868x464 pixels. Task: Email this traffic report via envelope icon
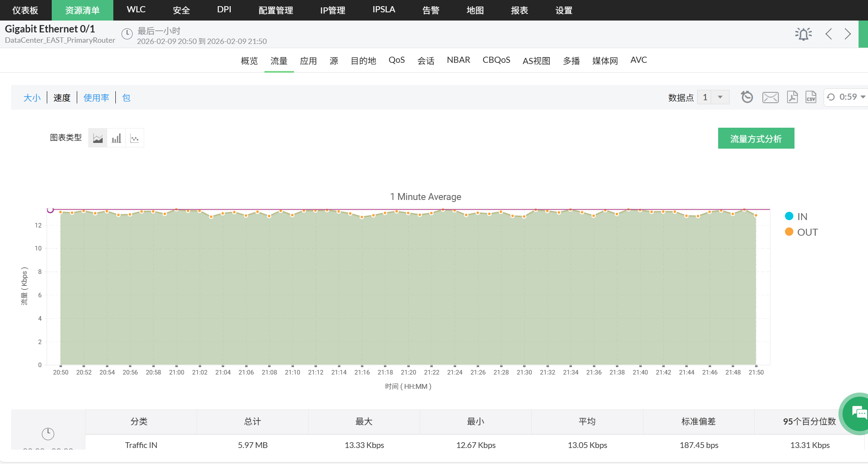[x=770, y=97]
